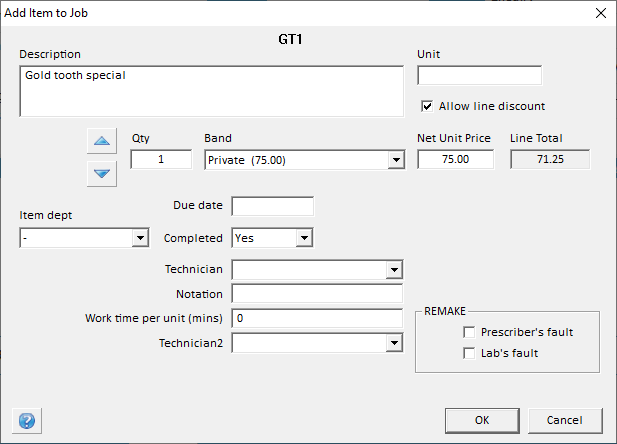Click the Cancel button
This screenshot has height=444, width=617.
565,419
